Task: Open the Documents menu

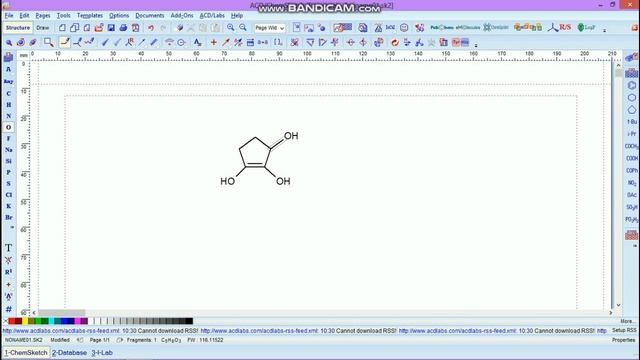Action: [x=149, y=16]
